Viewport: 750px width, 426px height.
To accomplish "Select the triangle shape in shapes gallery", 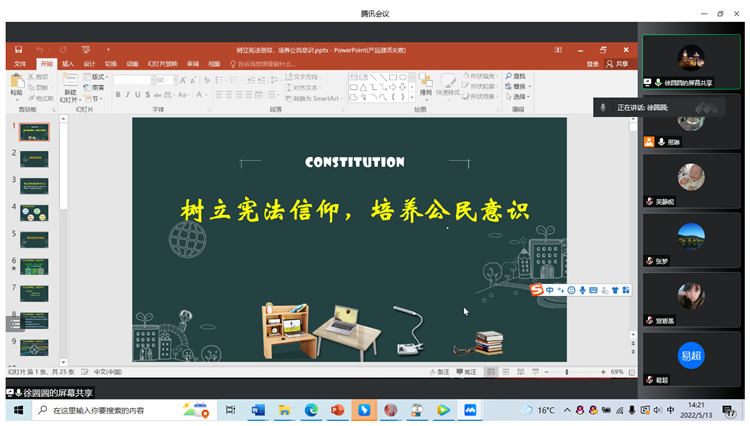I will pyautogui.click(x=364, y=87).
